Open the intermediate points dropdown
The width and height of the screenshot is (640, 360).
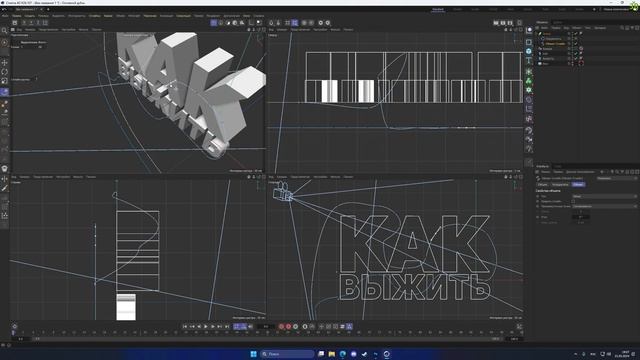point(604,207)
